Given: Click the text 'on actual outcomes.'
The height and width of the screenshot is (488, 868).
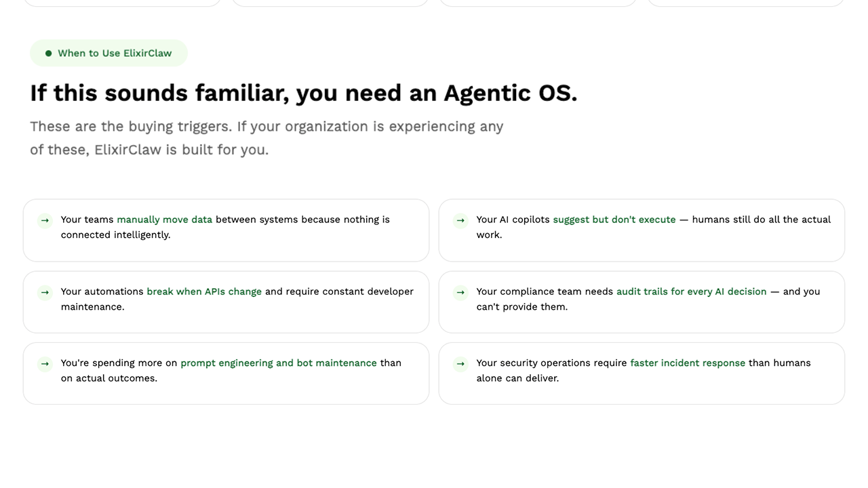Looking at the screenshot, I should pyautogui.click(x=109, y=379).
